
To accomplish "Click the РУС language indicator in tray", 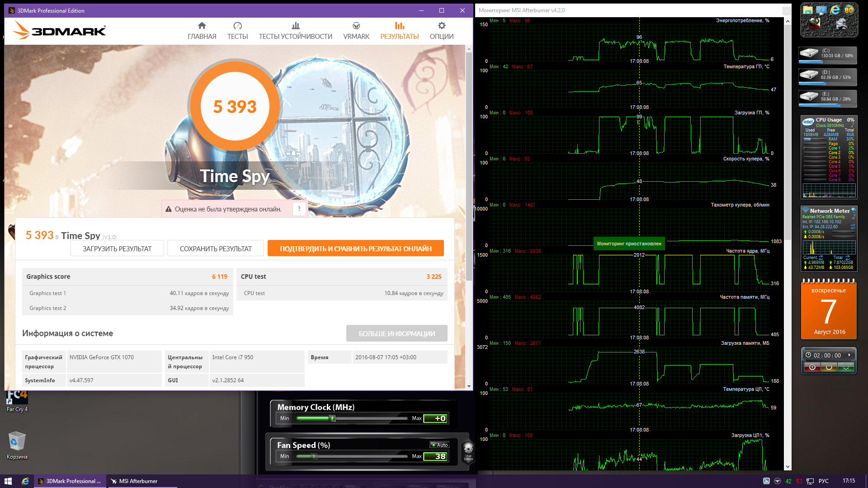I will tap(823, 481).
